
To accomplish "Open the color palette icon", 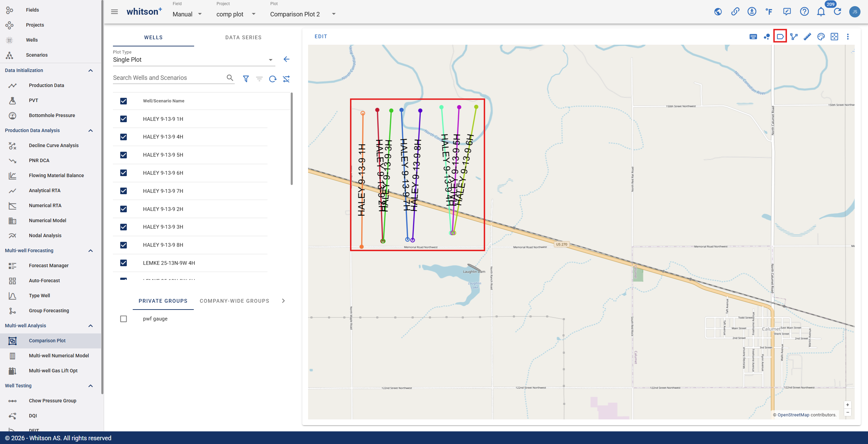I will (x=821, y=37).
